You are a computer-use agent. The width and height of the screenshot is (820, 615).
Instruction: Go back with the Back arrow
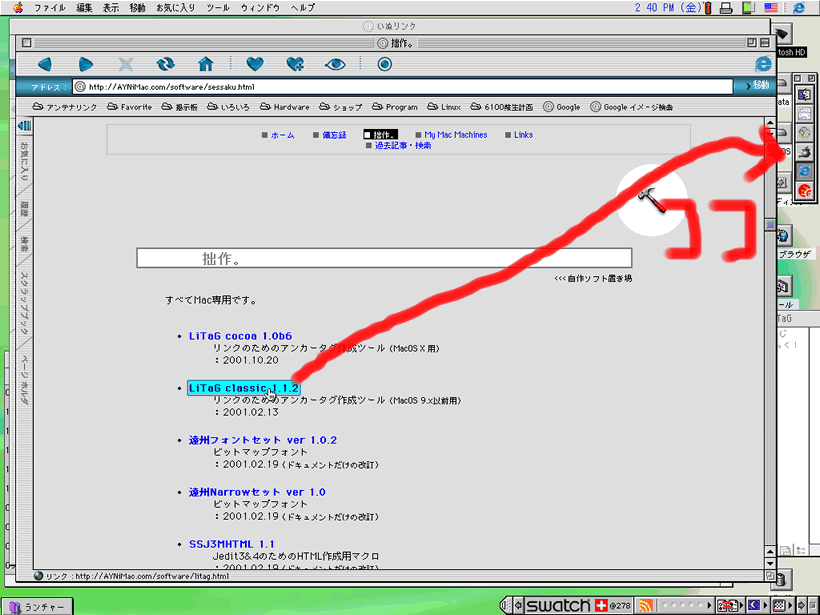[45, 64]
